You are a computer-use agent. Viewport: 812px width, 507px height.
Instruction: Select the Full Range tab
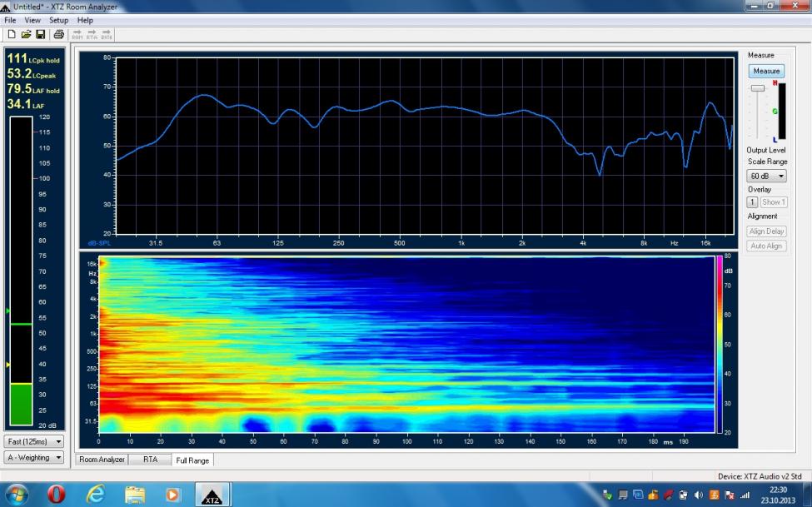(192, 460)
